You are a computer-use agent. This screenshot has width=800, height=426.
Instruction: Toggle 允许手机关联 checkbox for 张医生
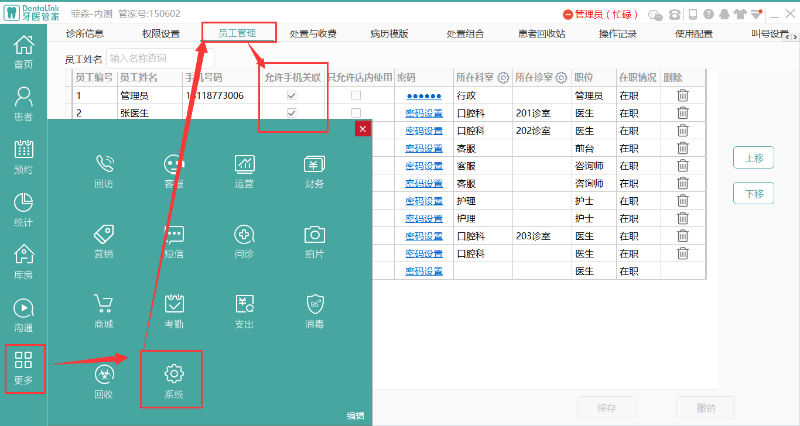tap(291, 113)
